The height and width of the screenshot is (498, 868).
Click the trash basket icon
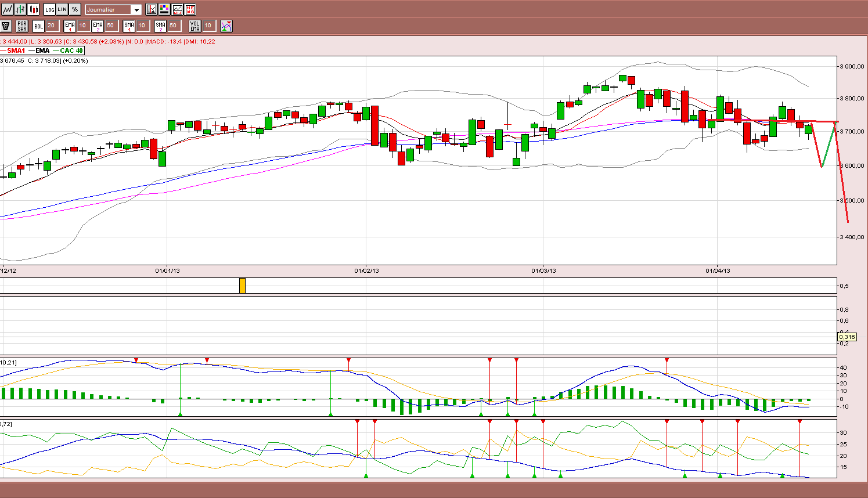point(6,26)
